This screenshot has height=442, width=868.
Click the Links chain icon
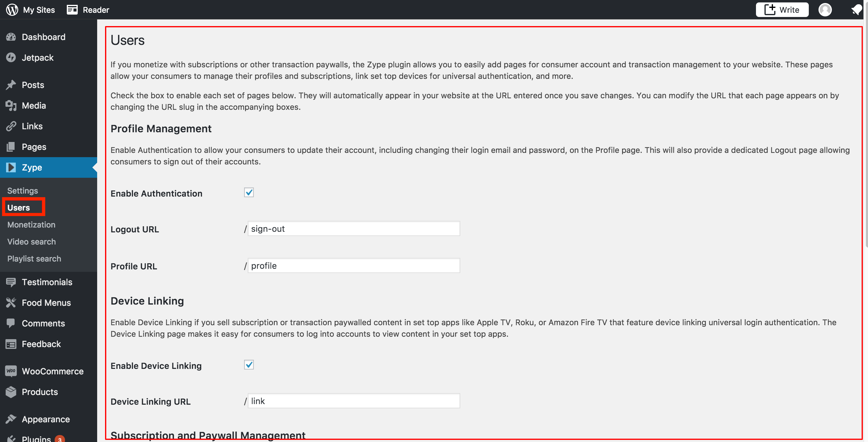[x=11, y=126]
